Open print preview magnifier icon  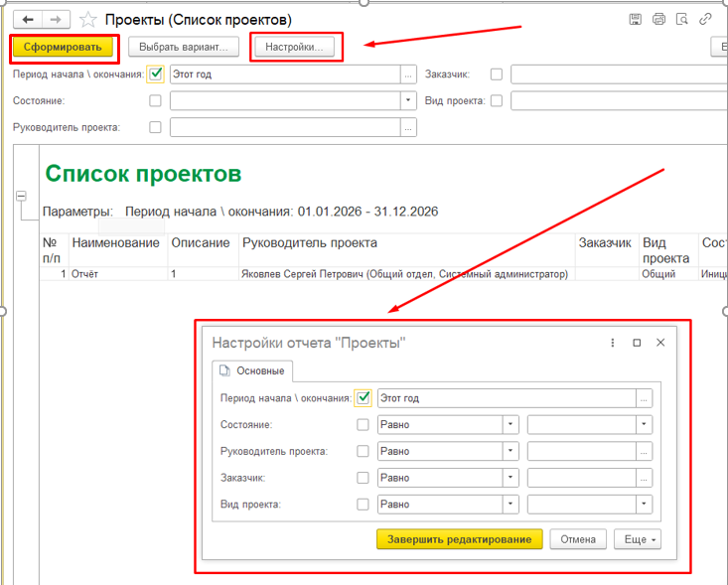(x=682, y=19)
